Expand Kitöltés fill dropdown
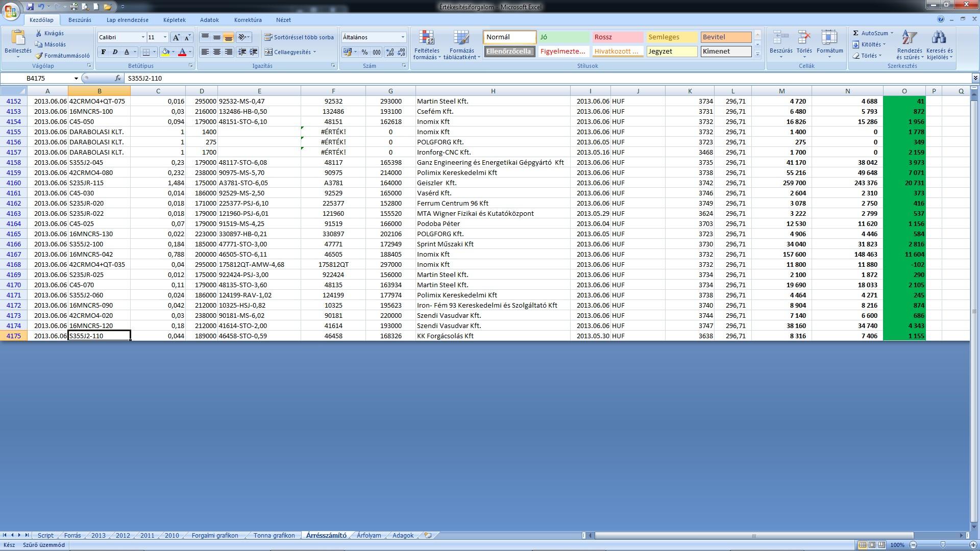 (x=884, y=44)
